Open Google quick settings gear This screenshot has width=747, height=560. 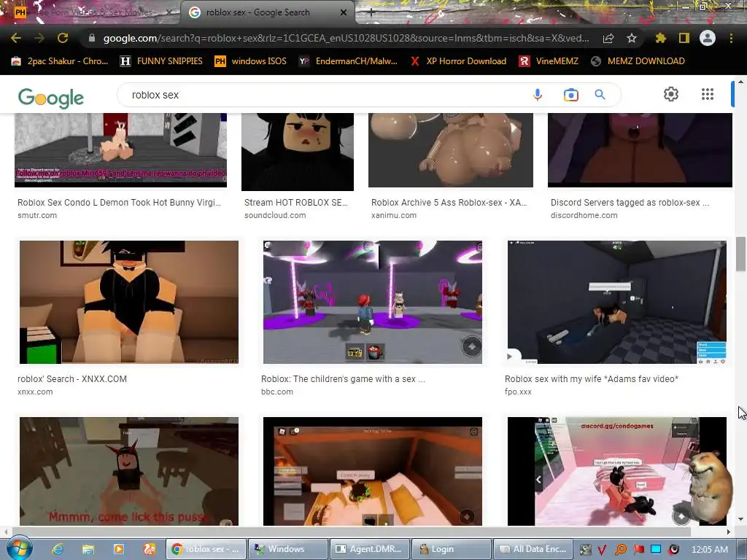[x=671, y=94]
